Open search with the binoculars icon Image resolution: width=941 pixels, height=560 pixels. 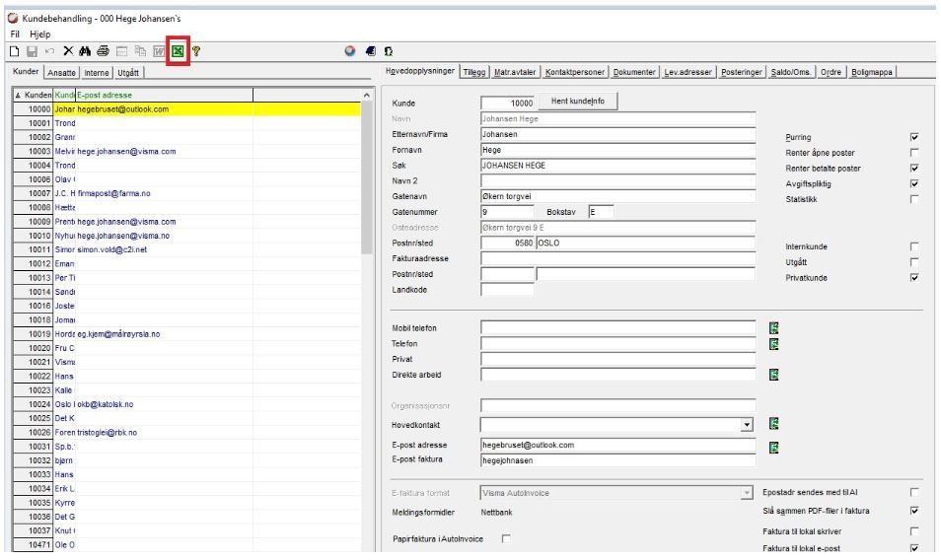point(85,51)
